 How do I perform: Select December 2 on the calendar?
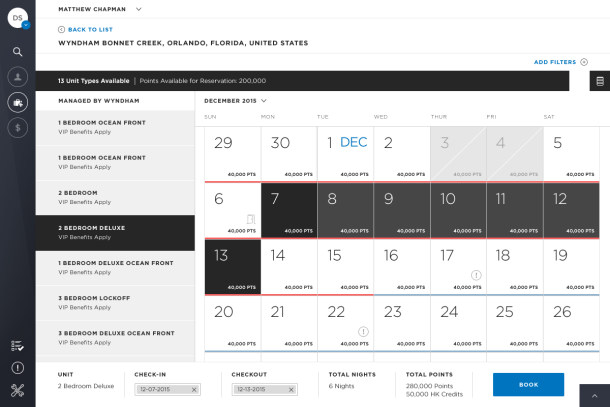pyautogui.click(x=402, y=154)
